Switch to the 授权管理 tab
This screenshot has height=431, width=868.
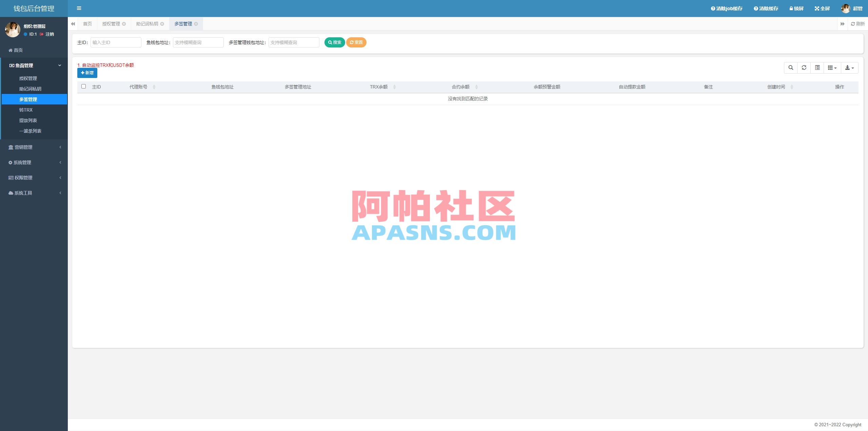[x=111, y=24]
